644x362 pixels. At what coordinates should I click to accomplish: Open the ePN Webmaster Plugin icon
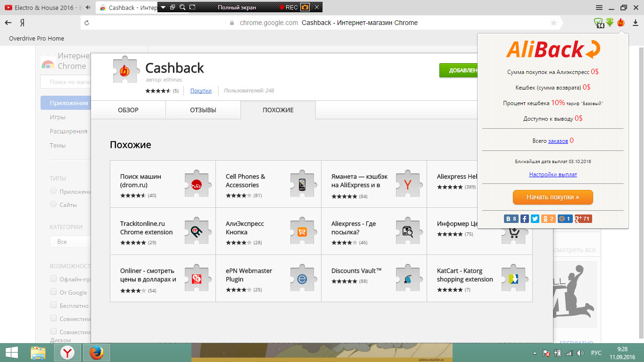coord(302,279)
